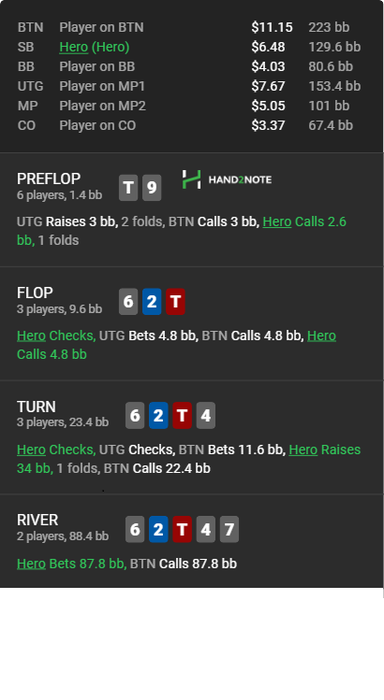
Task: Click the gray 6 card on flop
Action: (128, 302)
